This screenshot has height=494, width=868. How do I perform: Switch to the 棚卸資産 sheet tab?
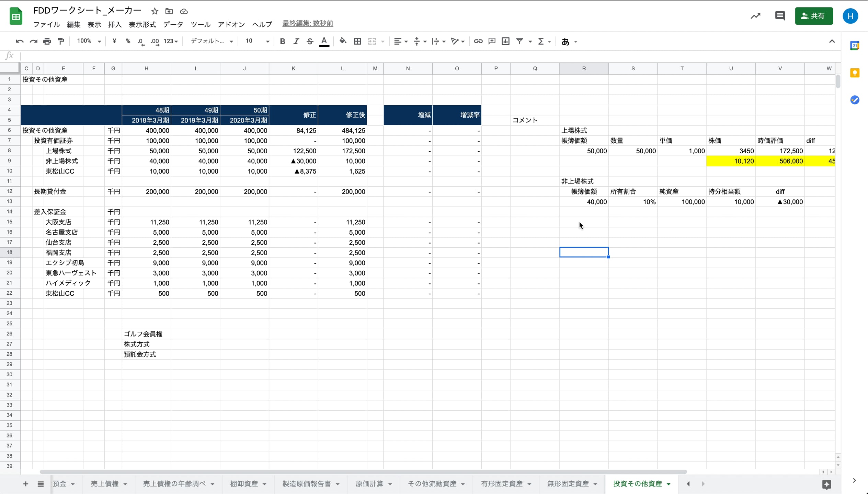tap(244, 484)
